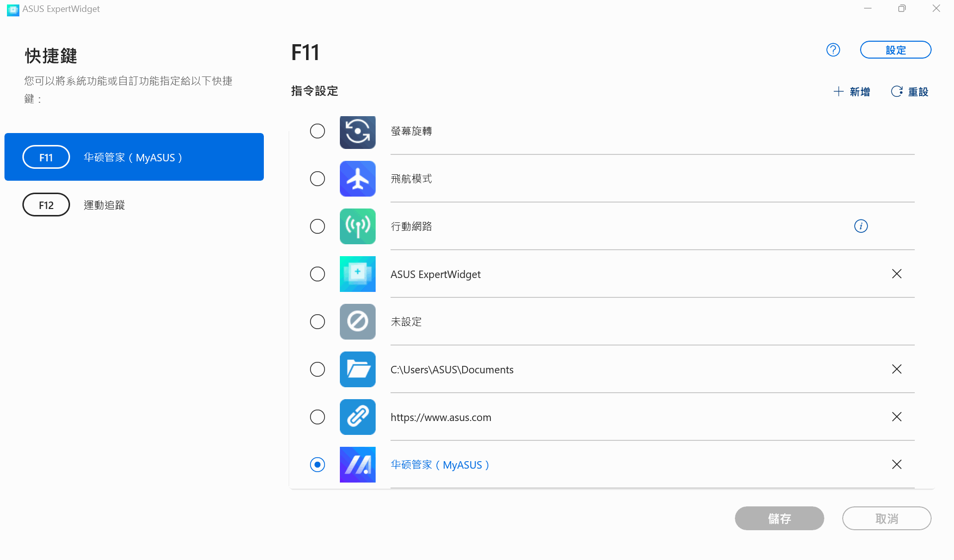Screen dimensions: 954x560
Task: Add a new command with 新增
Action: [852, 92]
